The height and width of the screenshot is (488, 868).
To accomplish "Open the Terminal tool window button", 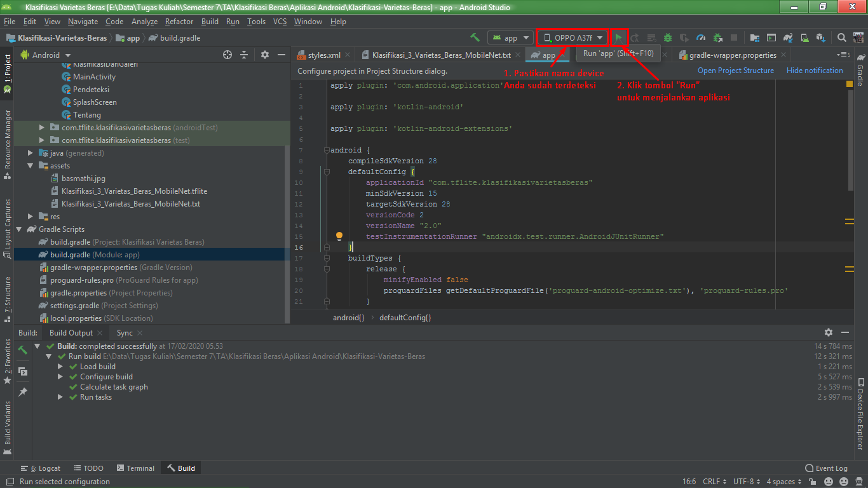I will pyautogui.click(x=135, y=468).
